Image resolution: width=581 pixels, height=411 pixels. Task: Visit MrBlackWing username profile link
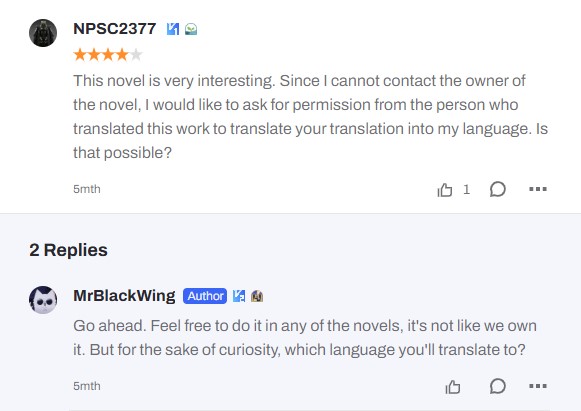tap(124, 296)
